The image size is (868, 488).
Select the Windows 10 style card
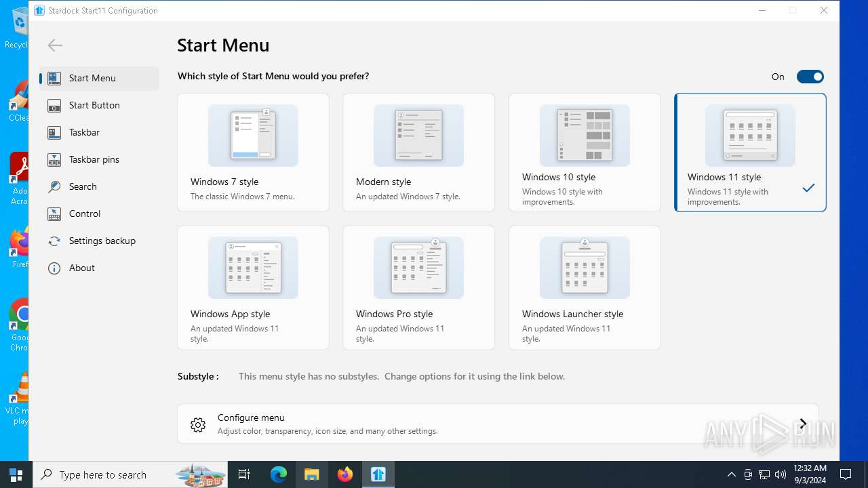[585, 152]
